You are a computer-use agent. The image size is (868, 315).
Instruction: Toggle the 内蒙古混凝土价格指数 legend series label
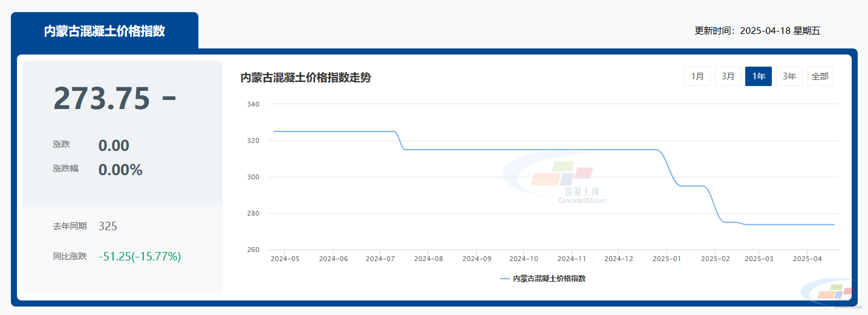[549, 279]
